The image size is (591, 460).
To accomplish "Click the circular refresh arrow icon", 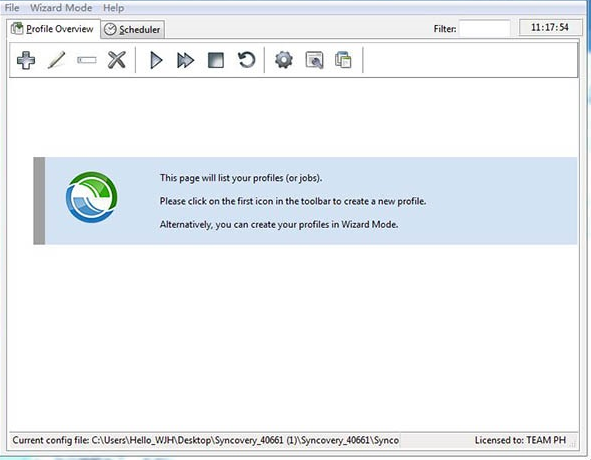I will pyautogui.click(x=247, y=60).
